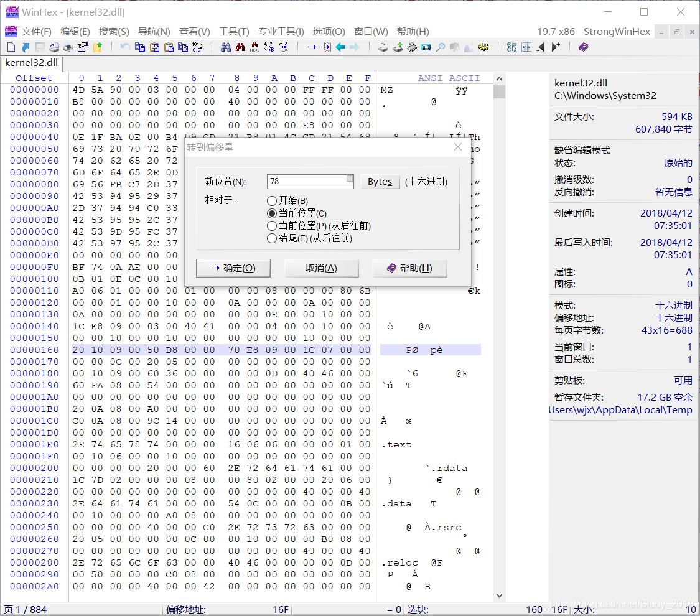
Task: Click the Bytes unit button
Action: pos(380,182)
